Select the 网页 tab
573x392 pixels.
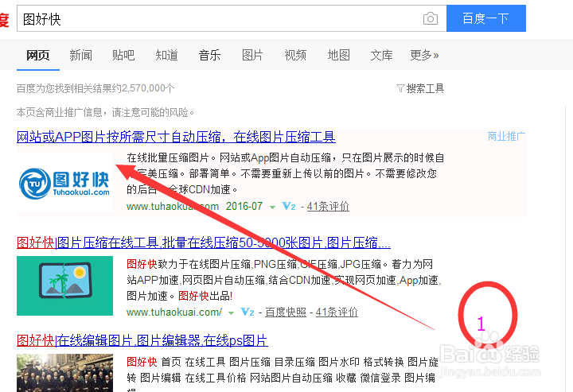[38, 55]
